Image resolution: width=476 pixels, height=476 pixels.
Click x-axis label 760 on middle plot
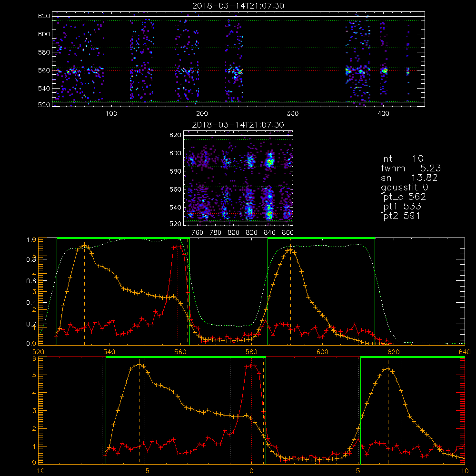[198, 233]
